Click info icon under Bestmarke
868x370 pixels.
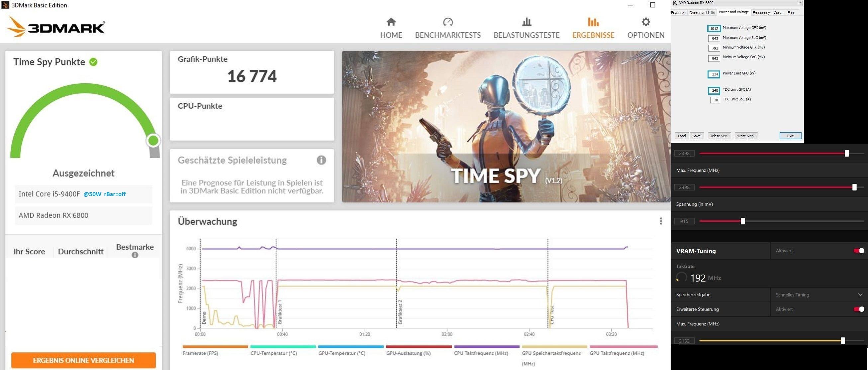click(135, 255)
